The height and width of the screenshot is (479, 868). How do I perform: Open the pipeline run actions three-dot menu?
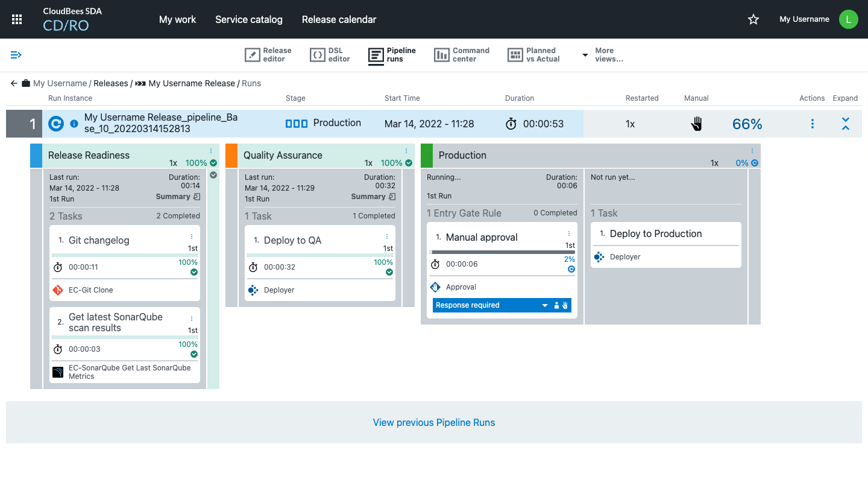[813, 124]
